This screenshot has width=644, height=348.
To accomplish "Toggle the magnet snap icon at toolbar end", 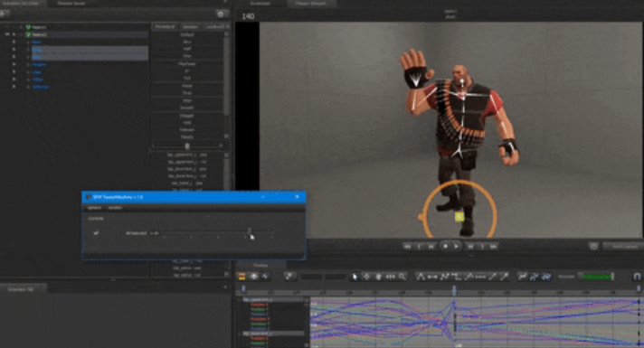I will click(x=637, y=277).
